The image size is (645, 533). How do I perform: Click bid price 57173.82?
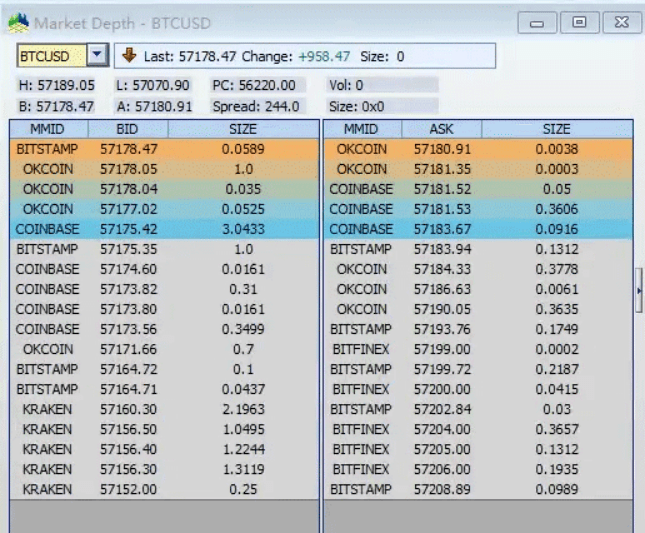coord(129,289)
